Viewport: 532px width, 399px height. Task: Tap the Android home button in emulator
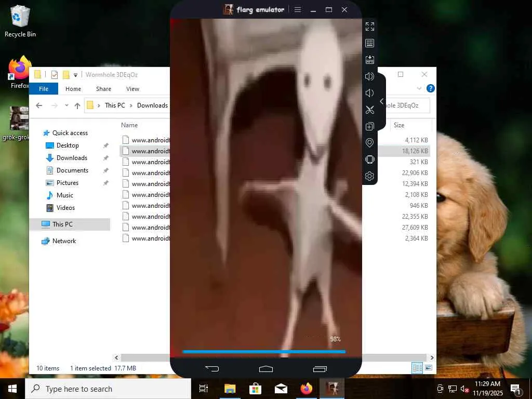[x=265, y=368]
